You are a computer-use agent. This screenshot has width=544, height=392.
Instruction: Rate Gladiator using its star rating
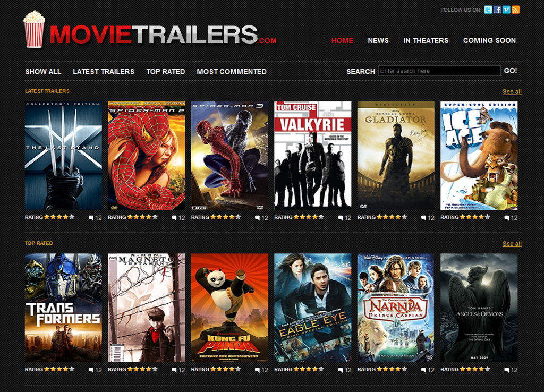tap(392, 217)
